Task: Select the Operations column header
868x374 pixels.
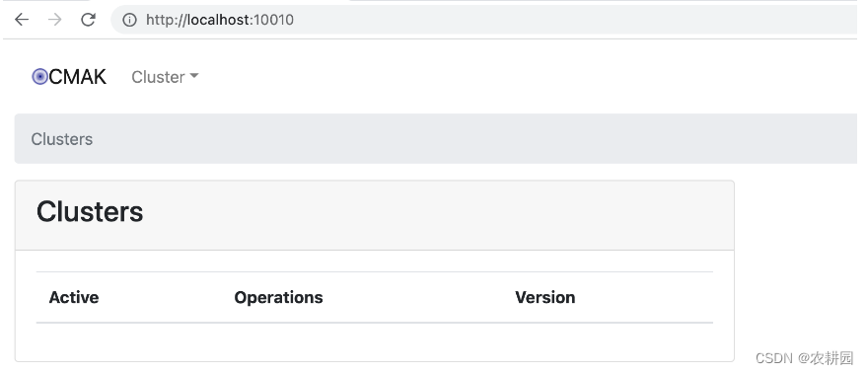Action: point(278,298)
